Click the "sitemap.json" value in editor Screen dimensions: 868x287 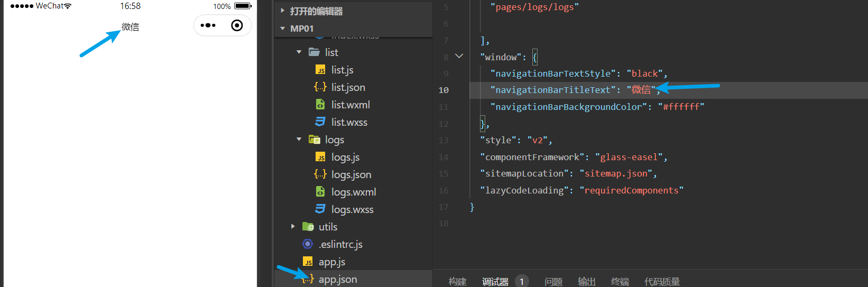tap(616, 173)
